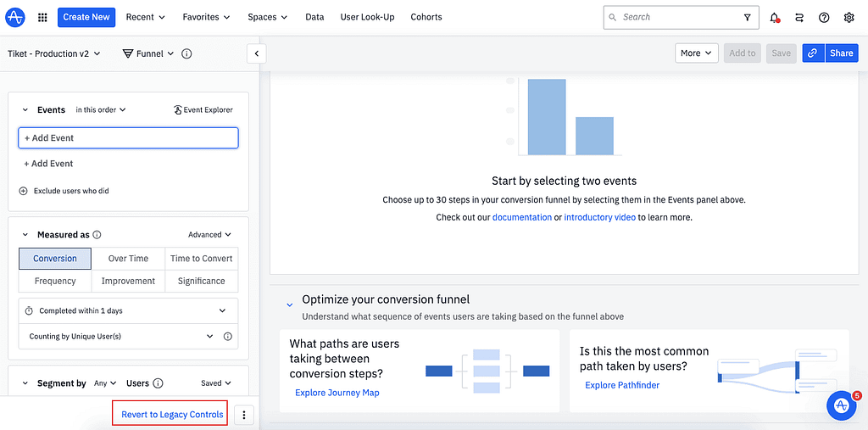This screenshot has height=430, width=868.
Task: Open the Favorites menu
Action: click(x=206, y=17)
